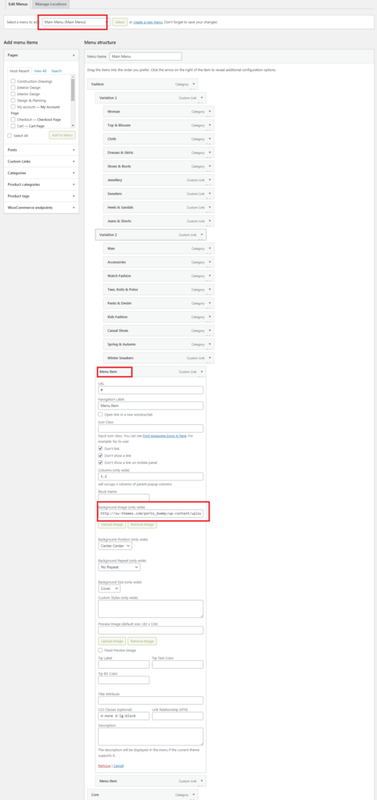The height and width of the screenshot is (800, 377).
Task: Collapse the Pages accordion panel
Action: [x=73, y=54]
